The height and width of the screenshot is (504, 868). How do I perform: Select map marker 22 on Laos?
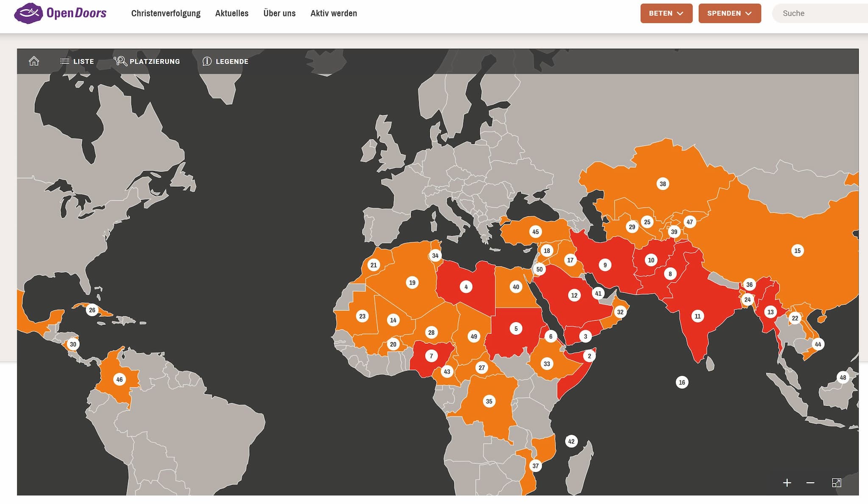pos(795,318)
